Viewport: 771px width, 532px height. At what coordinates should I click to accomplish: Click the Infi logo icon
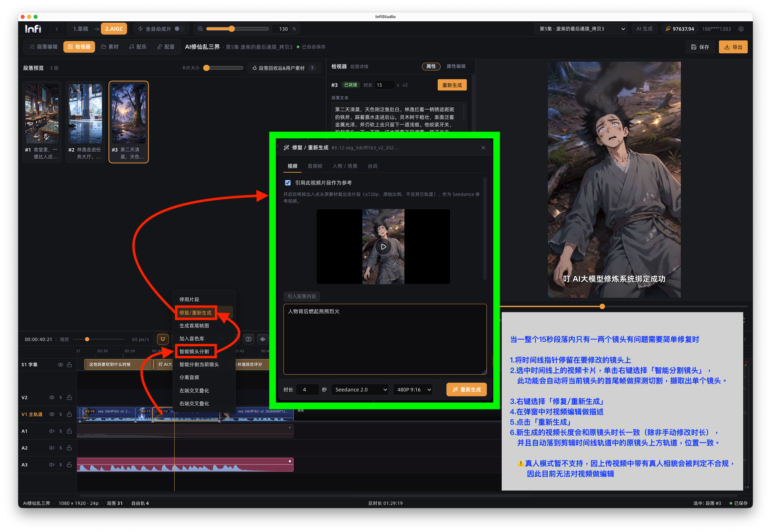pos(33,29)
